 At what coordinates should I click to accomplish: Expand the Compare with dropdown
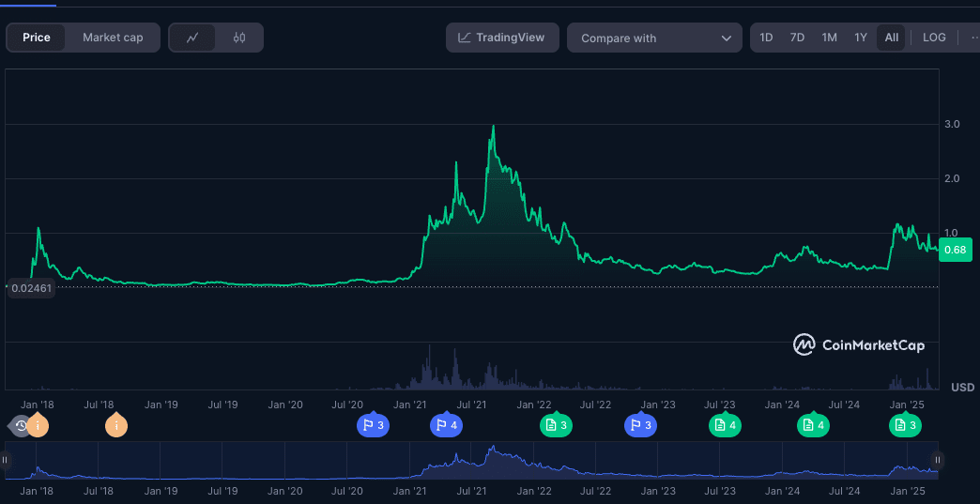[x=654, y=38]
